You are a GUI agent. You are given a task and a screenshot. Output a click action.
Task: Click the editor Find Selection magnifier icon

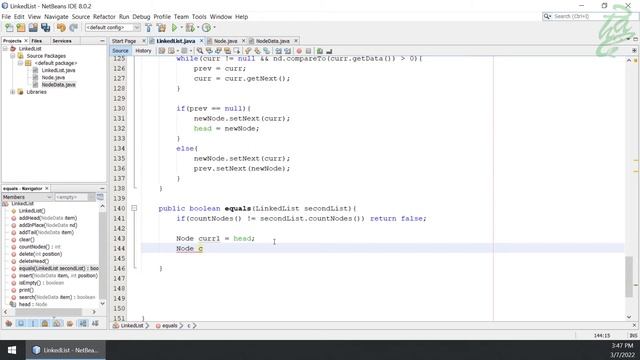coord(200,51)
